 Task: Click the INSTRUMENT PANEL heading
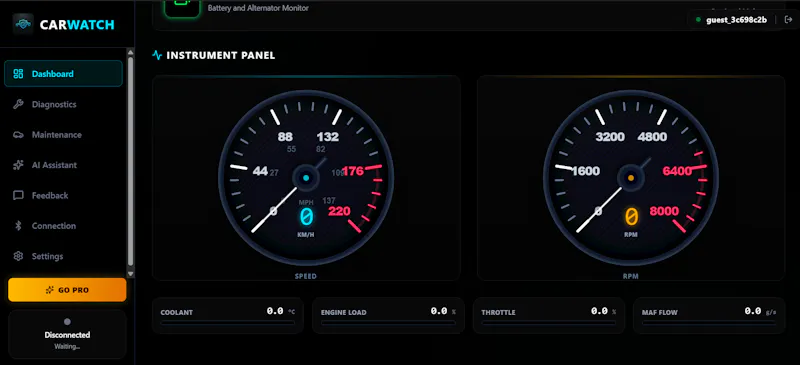pos(221,55)
